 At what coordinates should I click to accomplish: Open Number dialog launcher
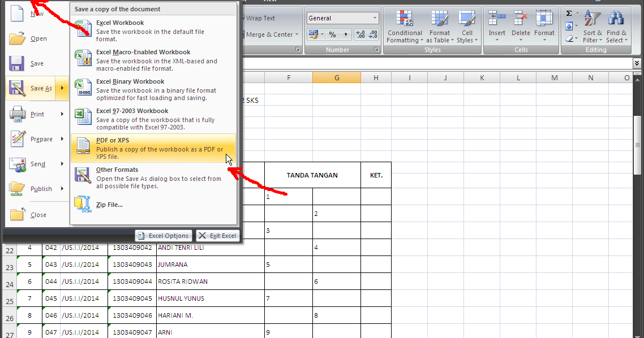pyautogui.click(x=376, y=50)
